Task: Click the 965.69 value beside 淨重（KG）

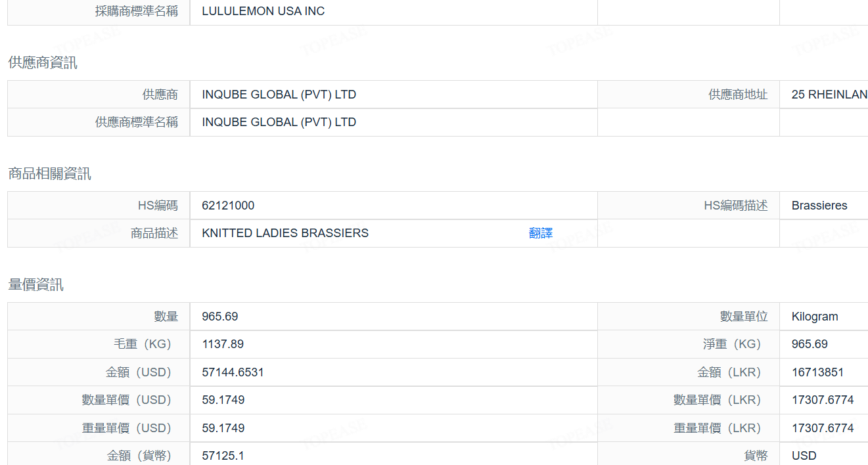Action: coord(810,344)
